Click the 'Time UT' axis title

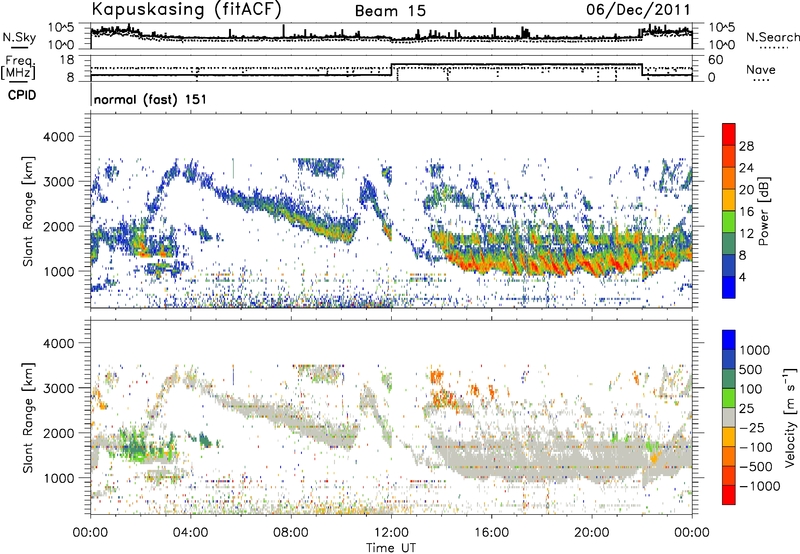[391, 548]
